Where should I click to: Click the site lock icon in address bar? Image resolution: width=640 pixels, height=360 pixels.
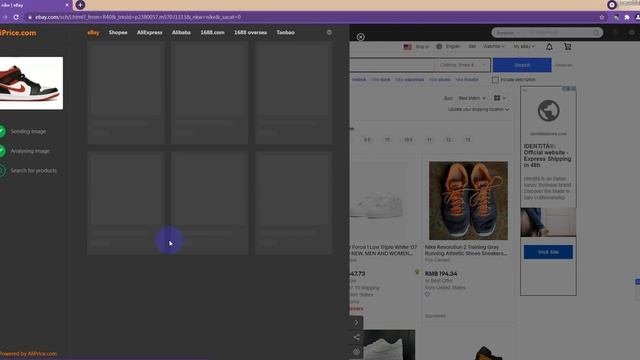[30, 17]
